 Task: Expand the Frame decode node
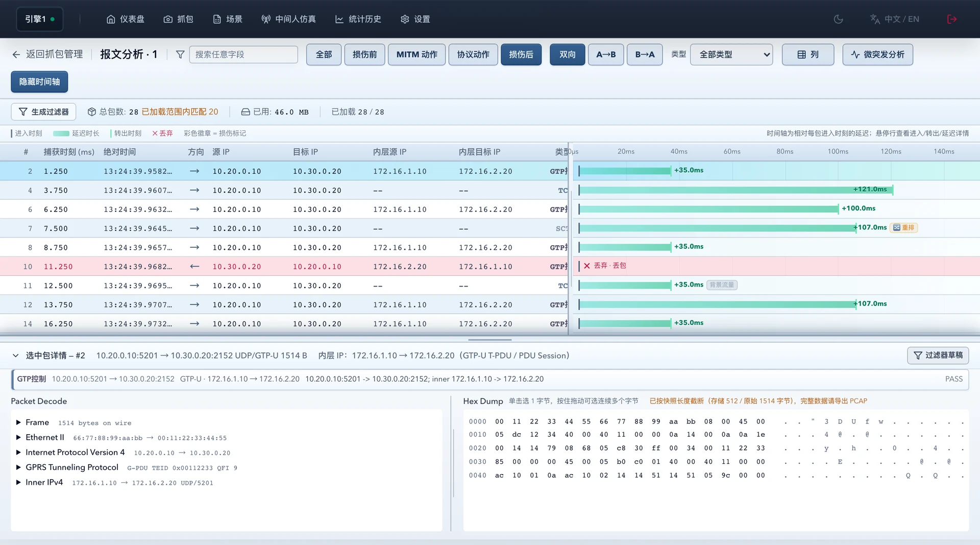18,422
